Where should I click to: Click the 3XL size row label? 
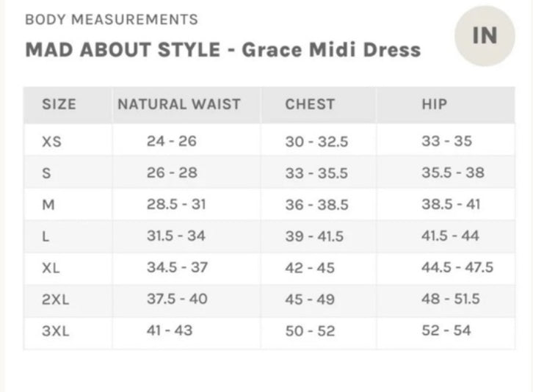[x=55, y=331]
